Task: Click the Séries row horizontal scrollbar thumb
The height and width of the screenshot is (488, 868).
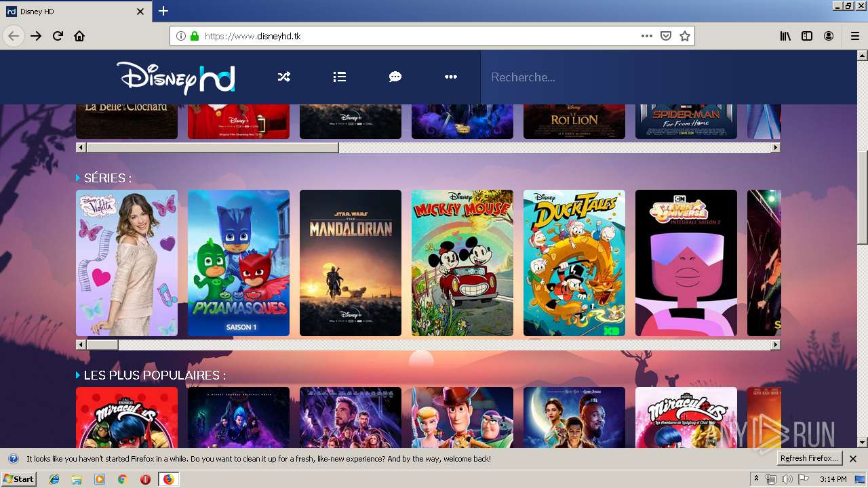Action: [102, 345]
